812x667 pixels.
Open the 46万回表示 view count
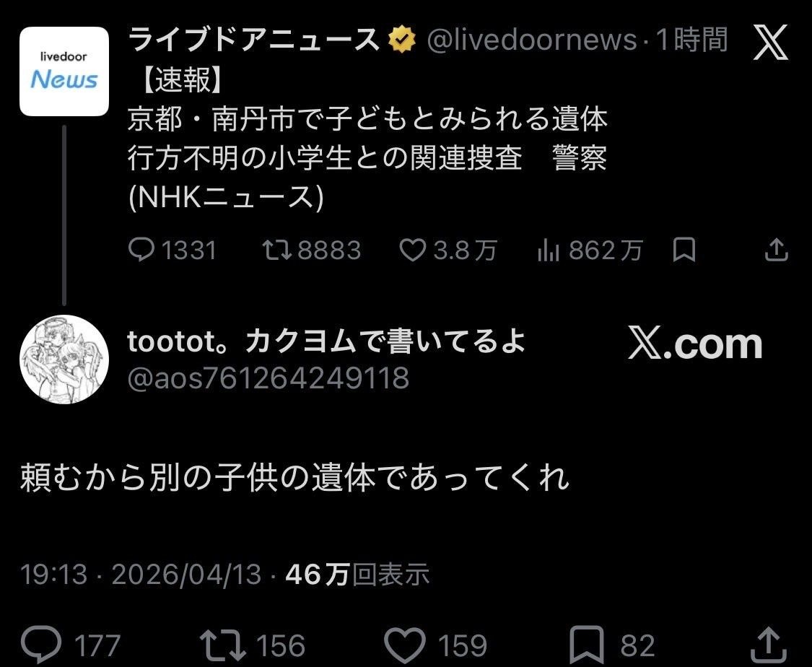357,574
